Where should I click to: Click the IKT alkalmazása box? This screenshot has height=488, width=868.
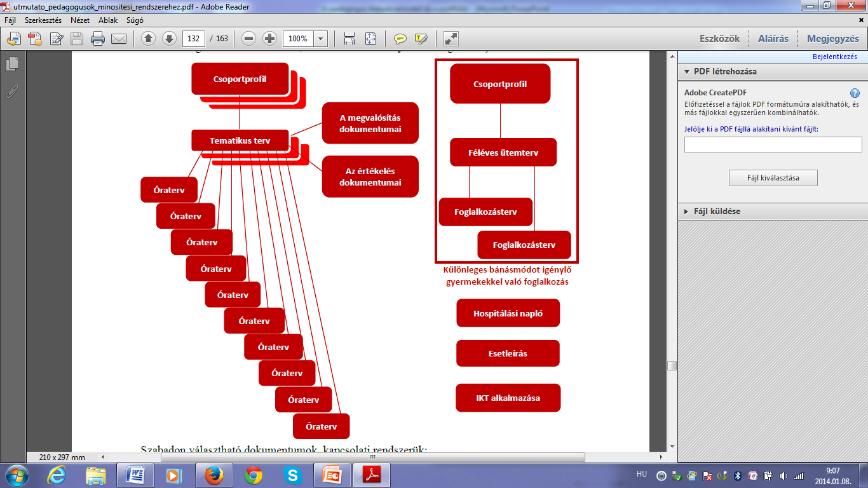[x=508, y=398]
